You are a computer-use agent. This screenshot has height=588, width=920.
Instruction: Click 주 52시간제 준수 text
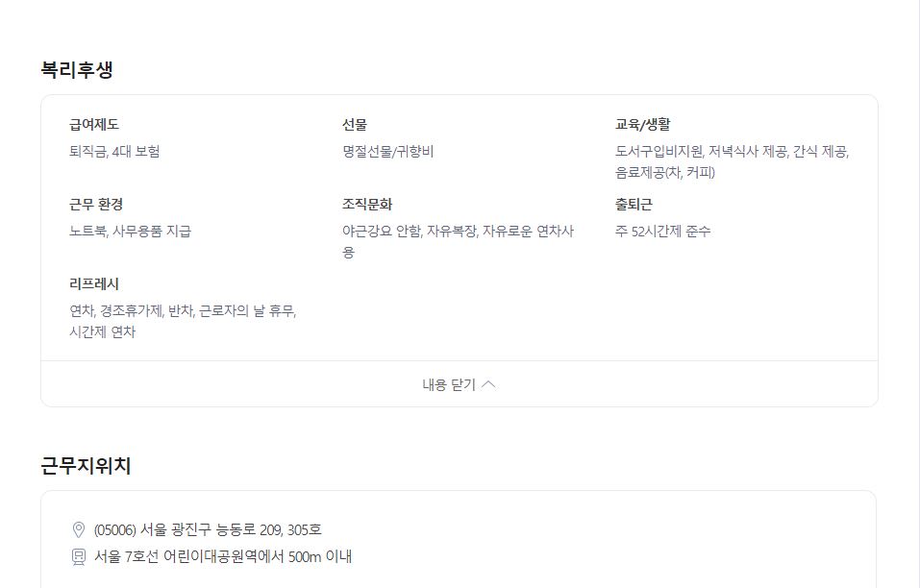click(662, 231)
